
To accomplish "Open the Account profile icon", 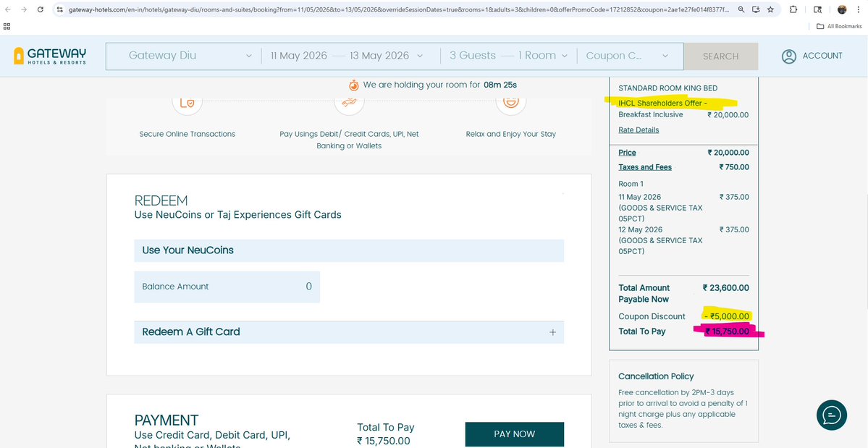I will (x=789, y=56).
